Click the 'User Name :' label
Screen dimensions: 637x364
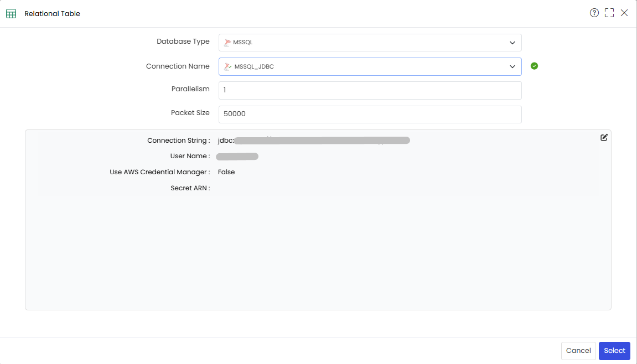tap(190, 156)
